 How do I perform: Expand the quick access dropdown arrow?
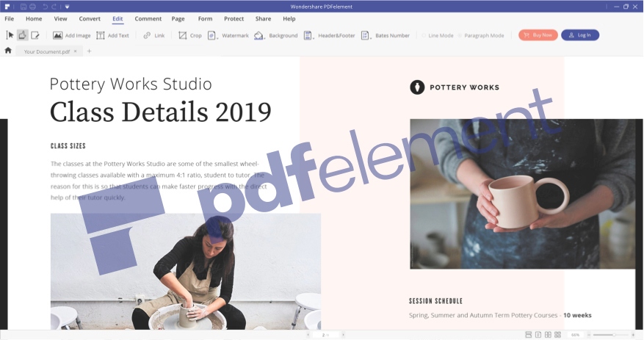pyautogui.click(x=67, y=7)
